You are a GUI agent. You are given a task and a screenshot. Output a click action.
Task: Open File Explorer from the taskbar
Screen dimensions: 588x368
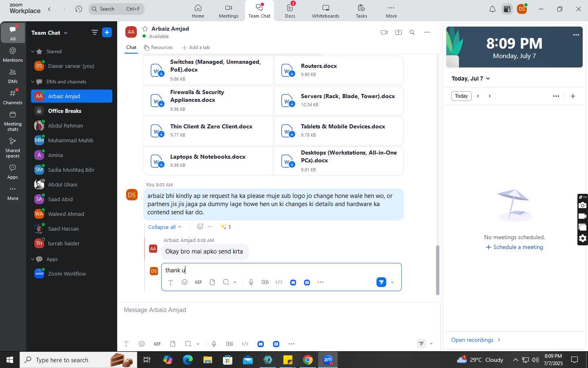pyautogui.click(x=208, y=360)
